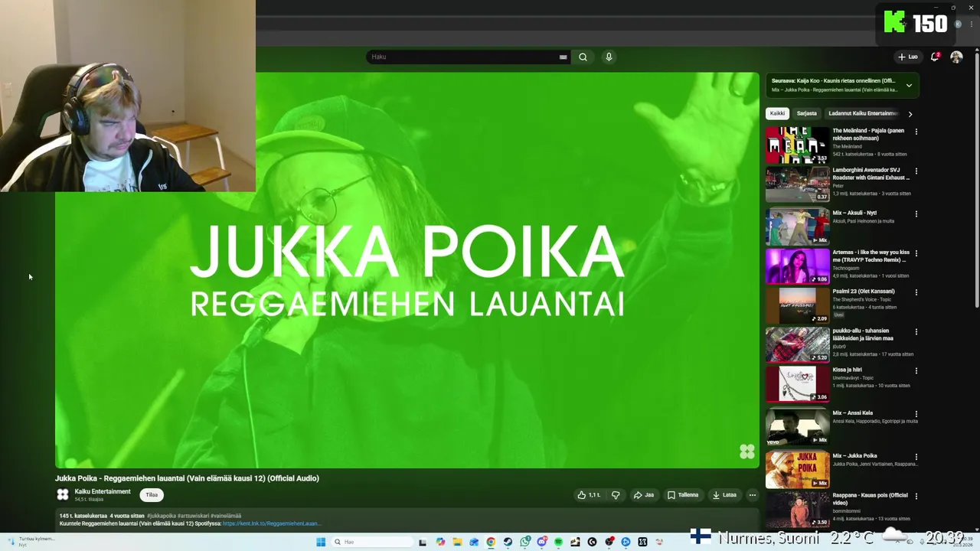Open the on-screen keyboard icon in search box
Screen dimensions: 980x551
(563, 57)
